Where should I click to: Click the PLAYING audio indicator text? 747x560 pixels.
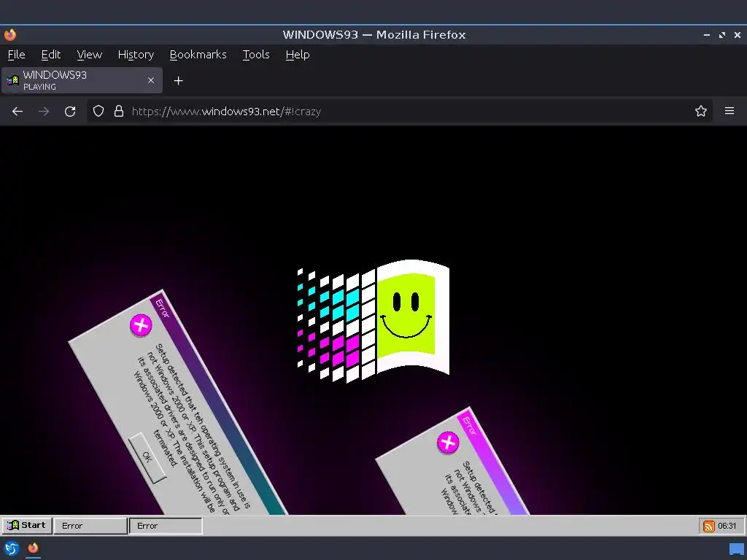(39, 87)
